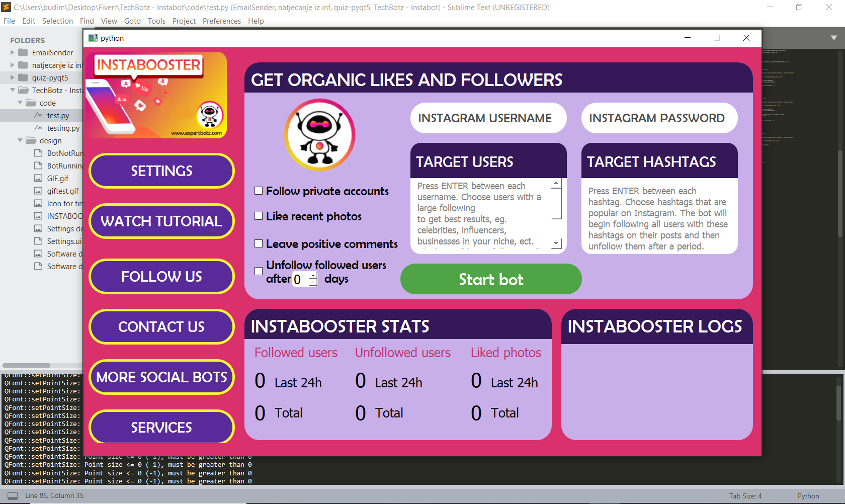The image size is (845, 504).
Task: Click the CONTACT US button
Action: [161, 327]
